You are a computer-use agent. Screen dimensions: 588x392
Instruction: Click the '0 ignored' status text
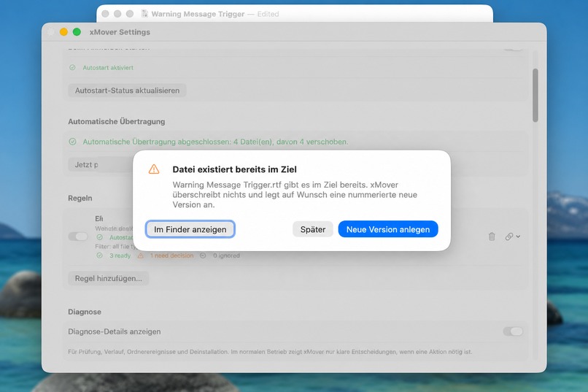pos(226,255)
